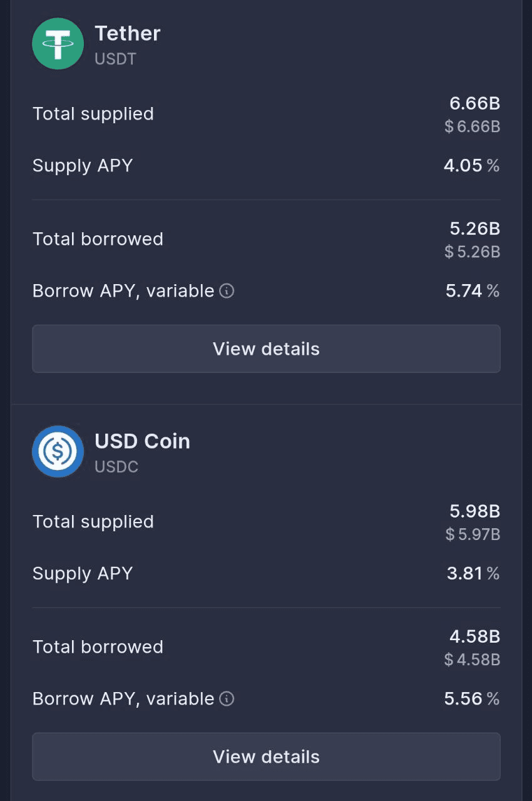Viewport: 532px width, 801px height.
Task: Select Tether total supplied value 6.66B
Action: (x=474, y=103)
